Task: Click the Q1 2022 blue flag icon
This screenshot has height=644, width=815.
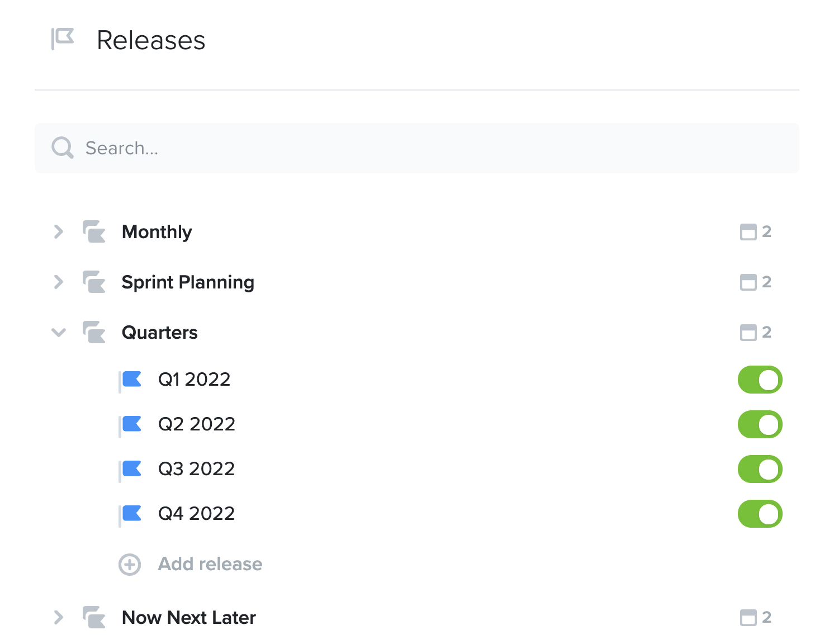Action: [x=130, y=381]
